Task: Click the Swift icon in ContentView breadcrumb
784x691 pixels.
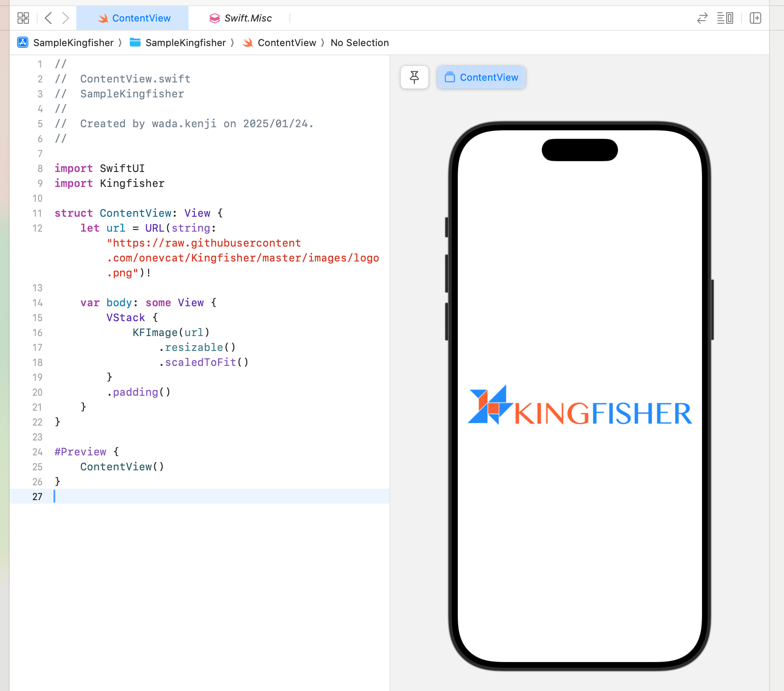Action: tap(248, 43)
